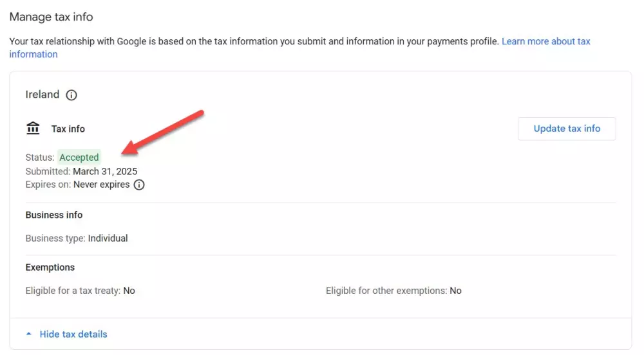Image resolution: width=644 pixels, height=355 pixels.
Task: Select the Individual business type value
Action: click(x=108, y=238)
